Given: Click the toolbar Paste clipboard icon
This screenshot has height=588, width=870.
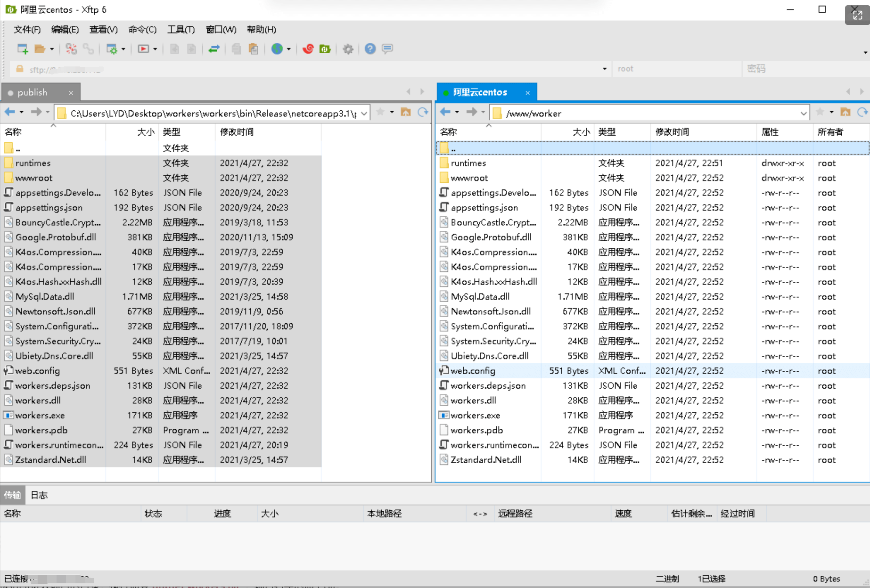Looking at the screenshot, I should tap(254, 49).
